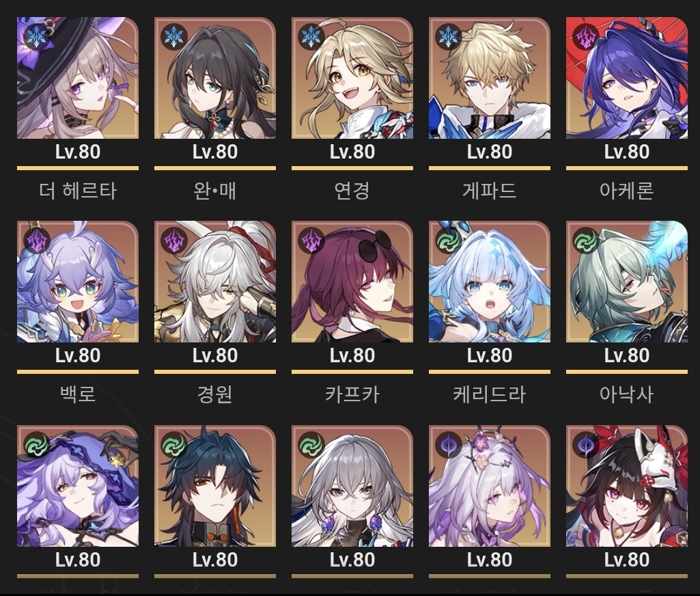Select the Kafka portrait with sunglasses

352,282
